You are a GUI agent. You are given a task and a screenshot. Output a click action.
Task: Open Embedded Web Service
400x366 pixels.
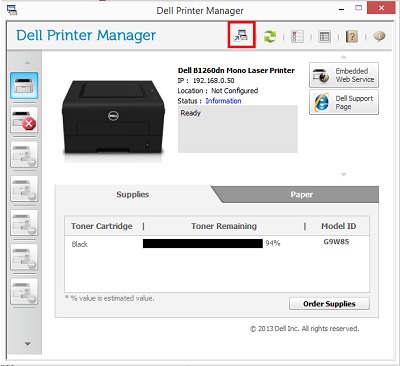(x=344, y=75)
